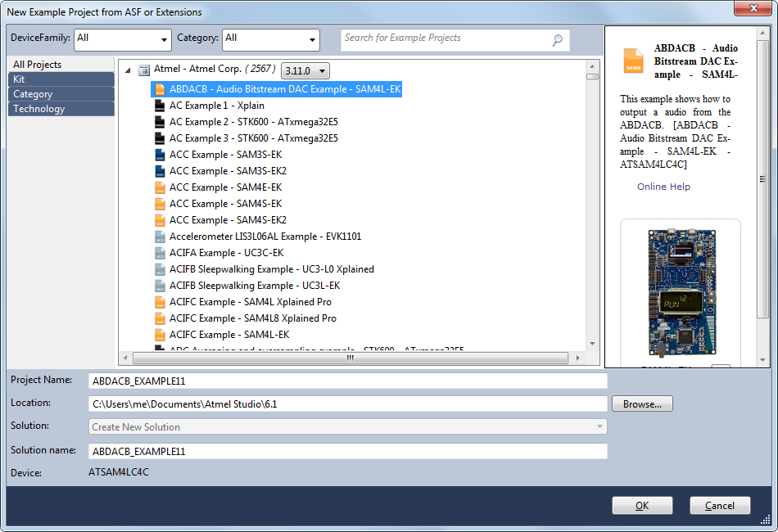Switch to the Kit tab

(x=61, y=79)
